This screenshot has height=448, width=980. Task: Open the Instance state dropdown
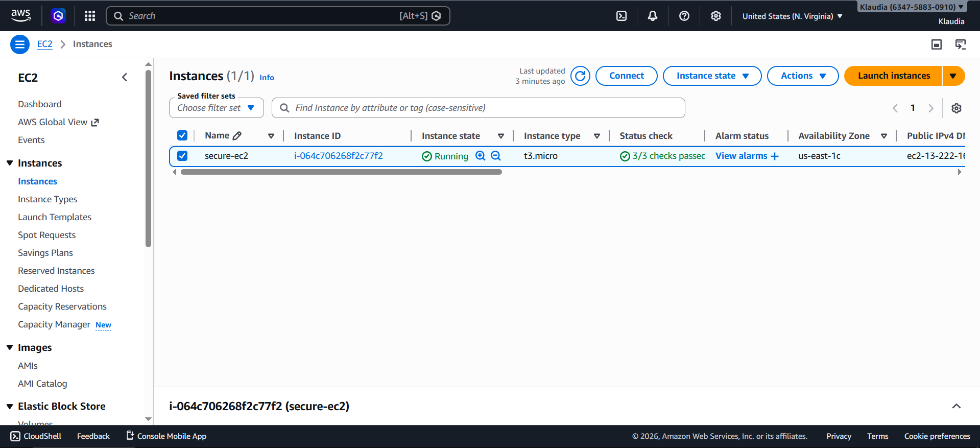tap(712, 76)
